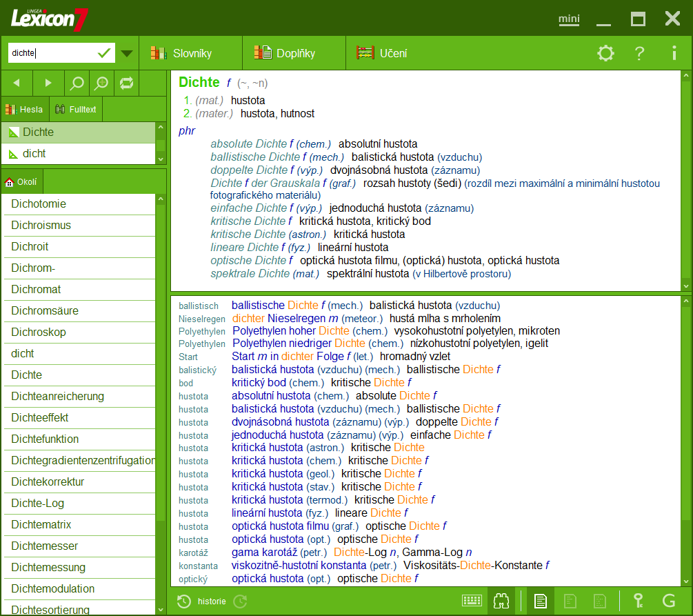Open the settings gear menu
The width and height of the screenshot is (693, 616).
(605, 52)
